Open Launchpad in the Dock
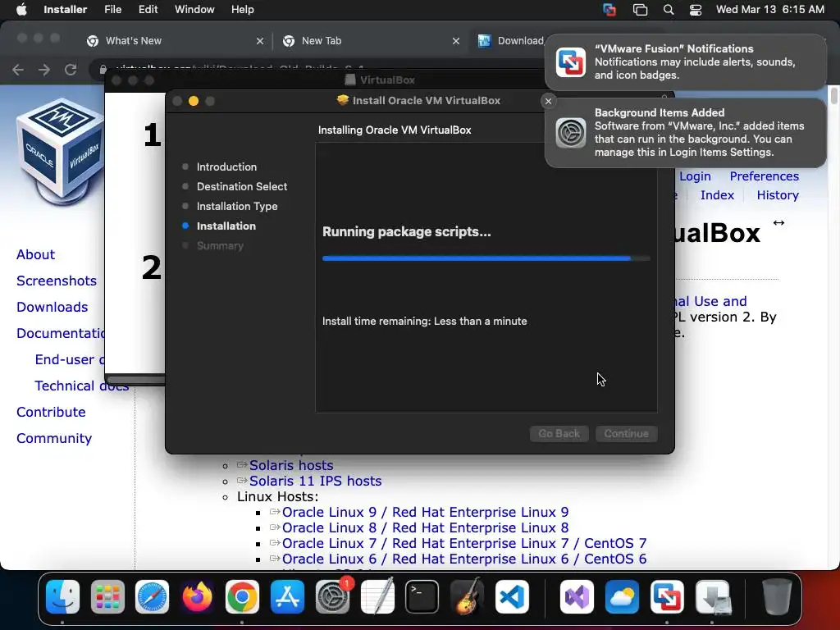 pos(107,597)
